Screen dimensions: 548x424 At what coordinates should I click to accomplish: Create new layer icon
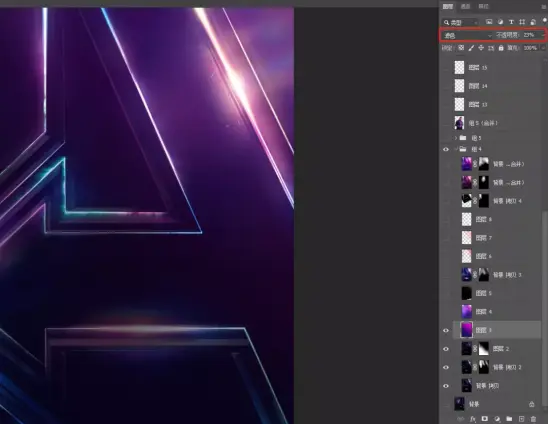point(521,419)
